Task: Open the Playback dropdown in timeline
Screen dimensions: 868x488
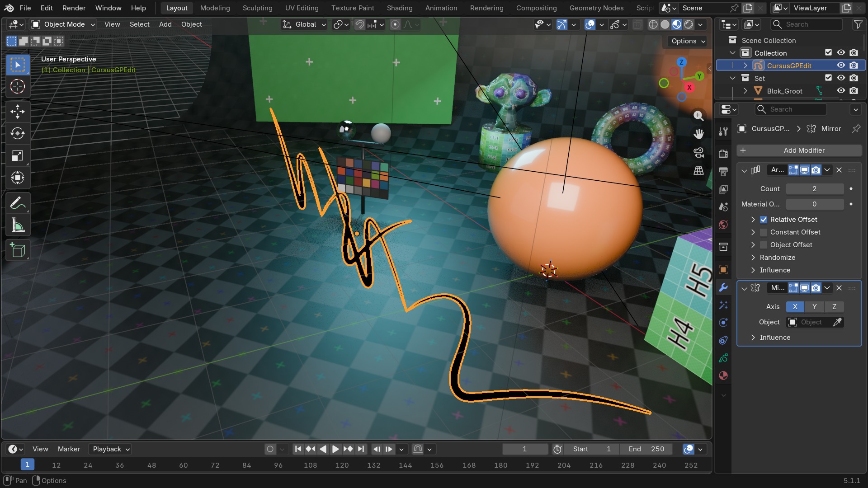Action: point(111,449)
